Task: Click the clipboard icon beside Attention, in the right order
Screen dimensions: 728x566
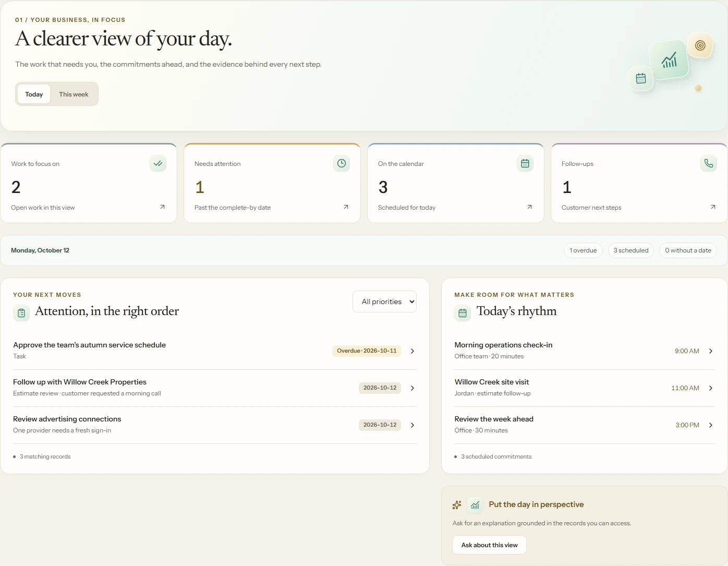Action: click(21, 313)
